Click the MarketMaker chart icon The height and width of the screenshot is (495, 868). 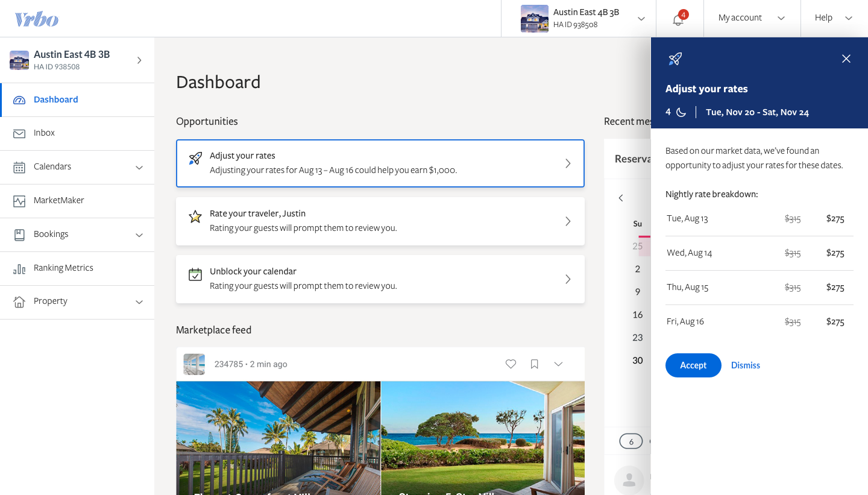19,201
